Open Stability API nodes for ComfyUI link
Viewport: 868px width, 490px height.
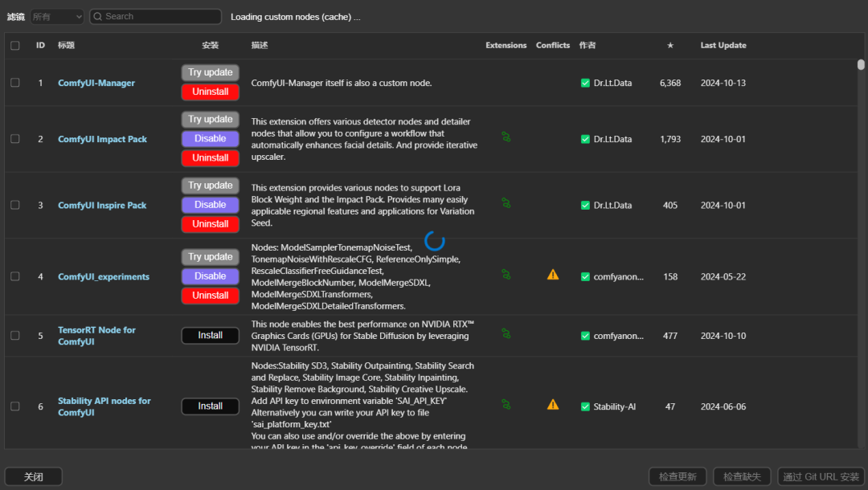104,406
